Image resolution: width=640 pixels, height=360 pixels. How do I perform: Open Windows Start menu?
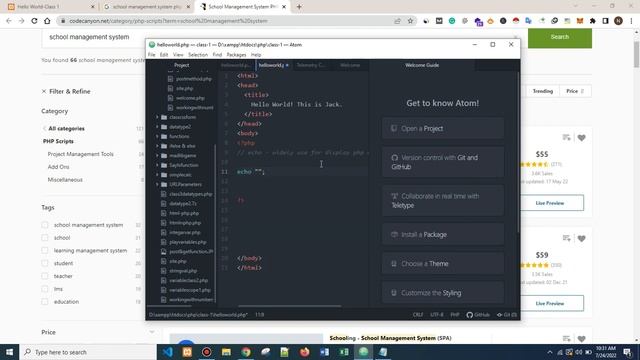point(9,352)
